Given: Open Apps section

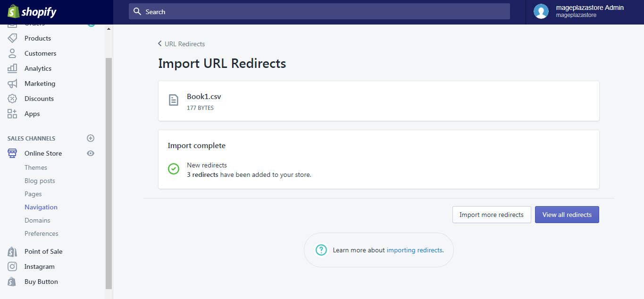Looking at the screenshot, I should tap(32, 114).
